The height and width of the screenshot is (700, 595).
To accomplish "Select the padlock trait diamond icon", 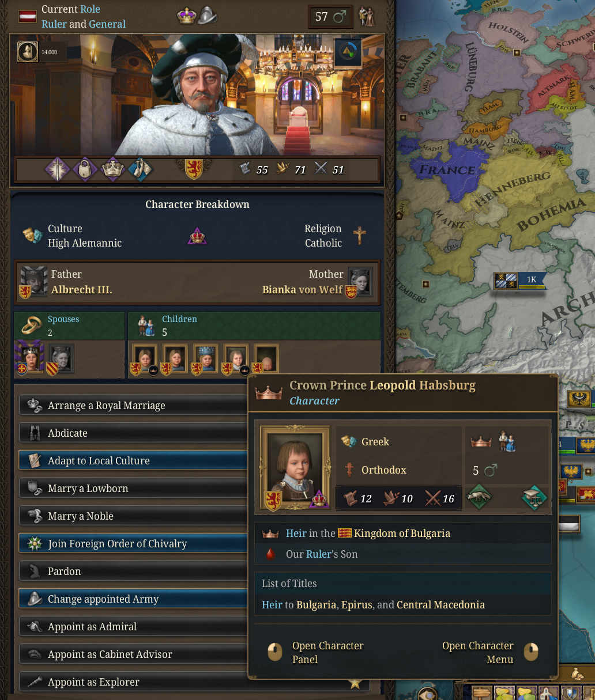I will (x=85, y=169).
